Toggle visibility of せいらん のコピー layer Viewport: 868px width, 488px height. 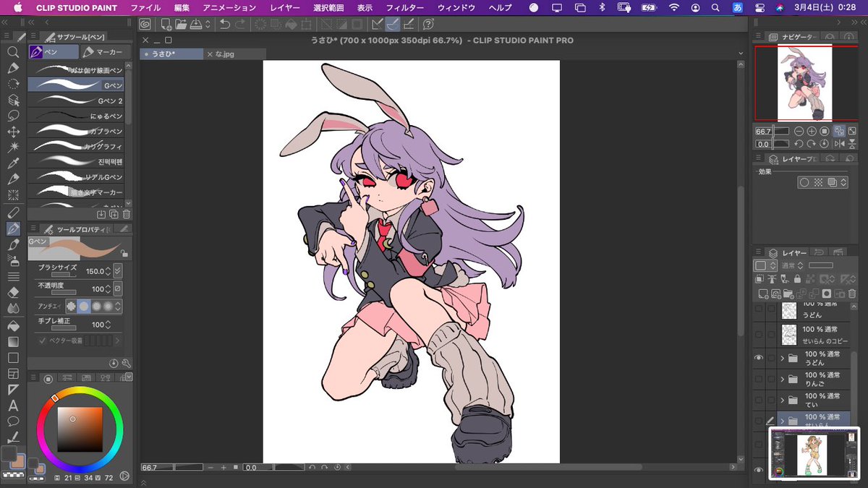pyautogui.click(x=759, y=333)
